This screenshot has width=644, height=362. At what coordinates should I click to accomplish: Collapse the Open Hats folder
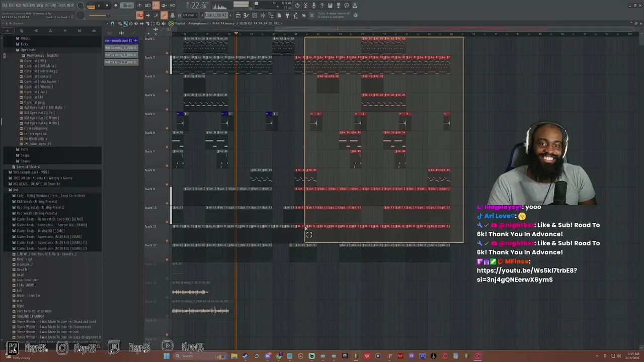[28, 50]
